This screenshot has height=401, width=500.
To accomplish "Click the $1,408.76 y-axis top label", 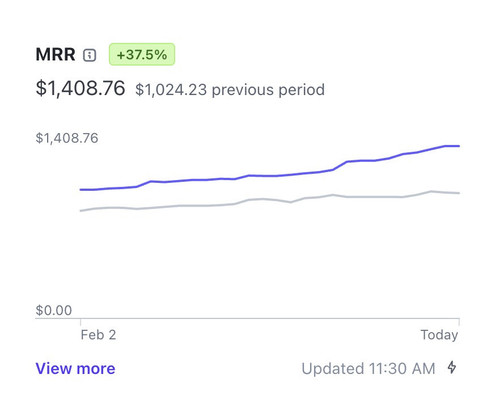I will tap(67, 138).
